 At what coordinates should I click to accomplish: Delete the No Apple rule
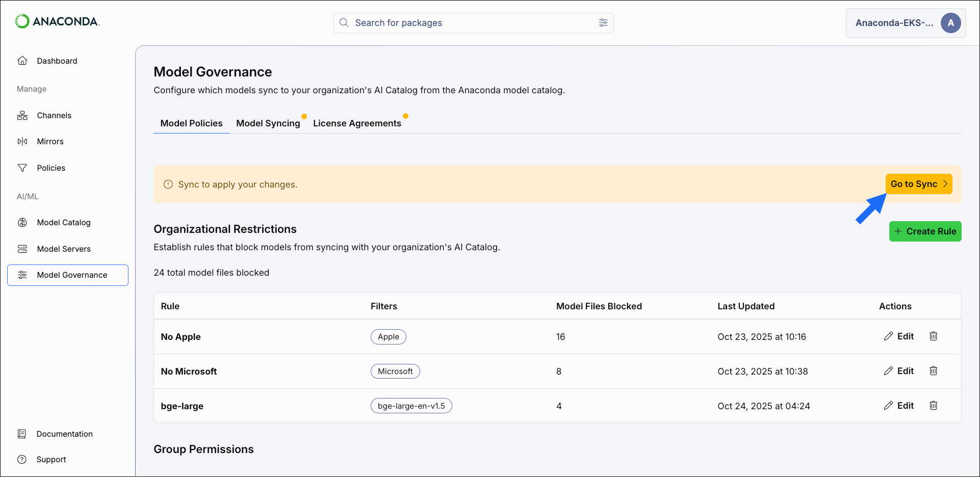point(933,336)
